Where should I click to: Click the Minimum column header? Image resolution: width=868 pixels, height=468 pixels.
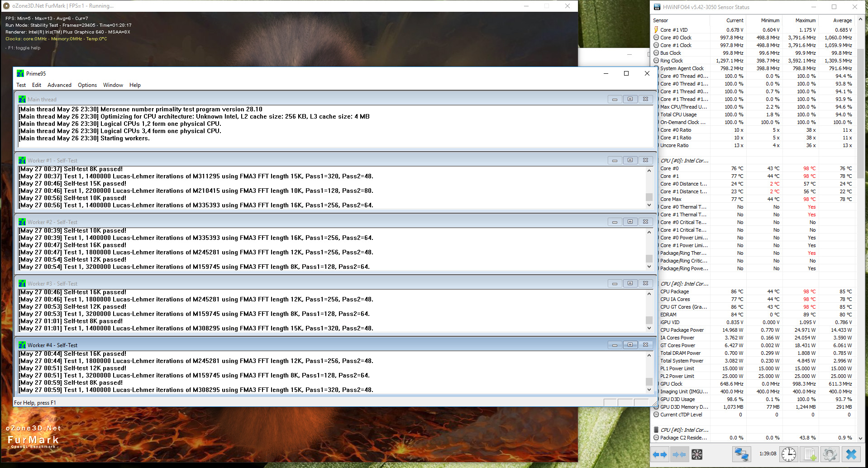(764, 20)
